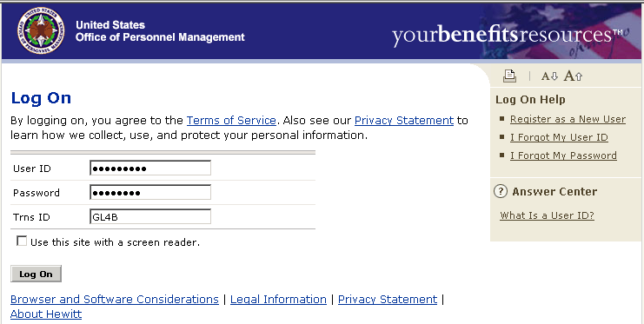Select the Trns ID text box
This screenshot has width=644, height=324.
tap(150, 216)
